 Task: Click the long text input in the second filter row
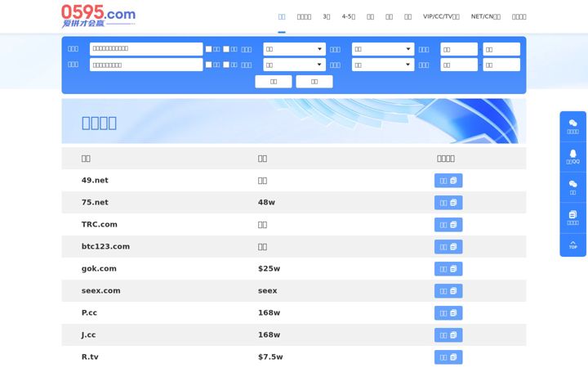pos(146,65)
